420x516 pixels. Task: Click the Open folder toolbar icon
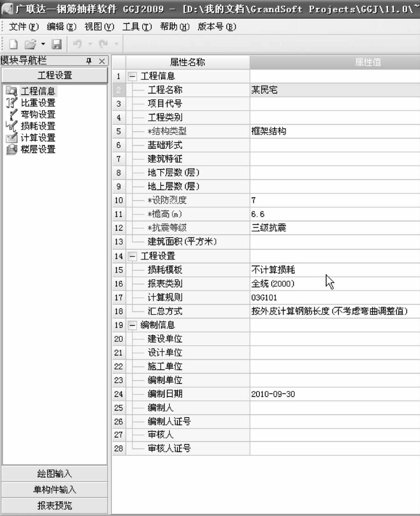point(31,44)
